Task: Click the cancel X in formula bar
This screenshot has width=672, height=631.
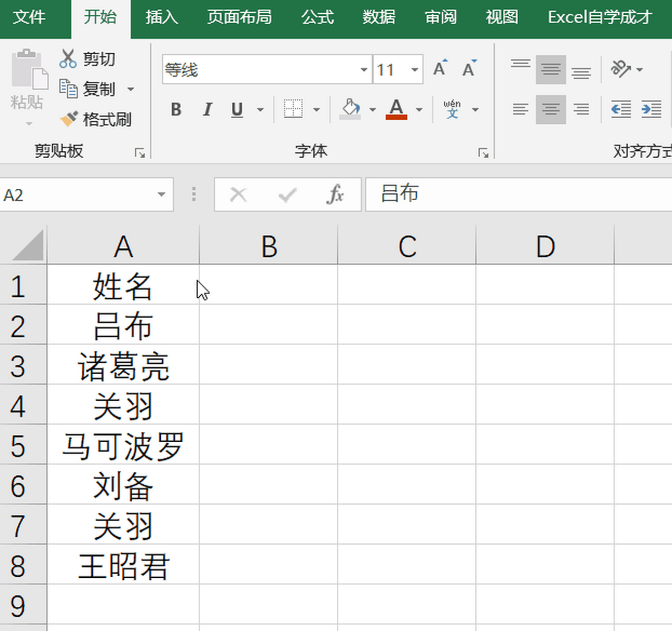Action: pyautogui.click(x=239, y=195)
